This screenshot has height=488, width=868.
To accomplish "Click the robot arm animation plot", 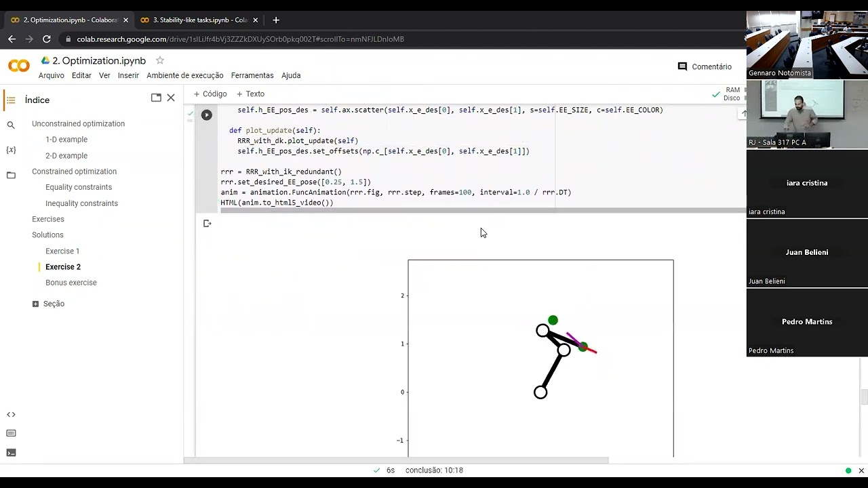I will point(540,359).
